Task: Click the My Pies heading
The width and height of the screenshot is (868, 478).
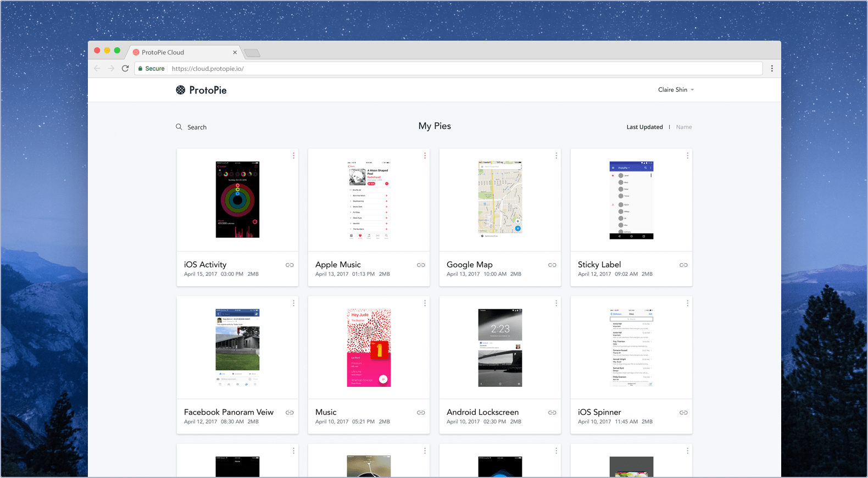Action: click(435, 126)
